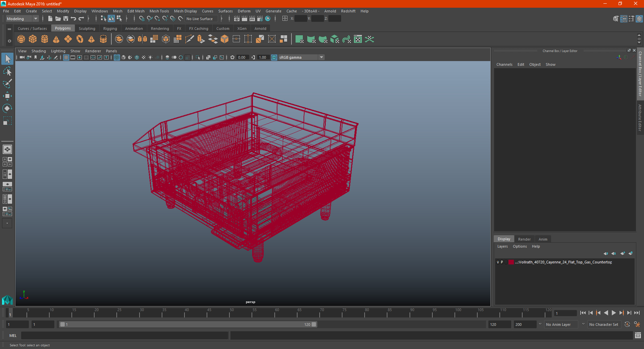Expand the collapsed toolbox layout button
Screen dimensions: 644x349
pos(7,223)
